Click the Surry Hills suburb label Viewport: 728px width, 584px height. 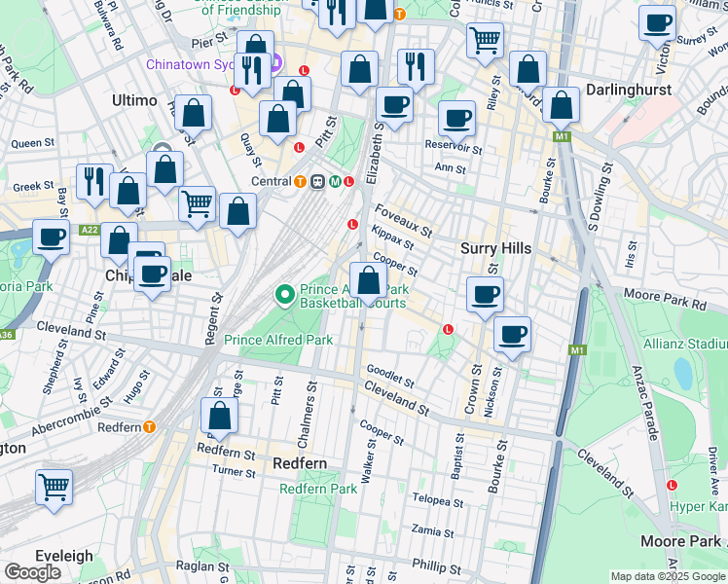(x=495, y=248)
